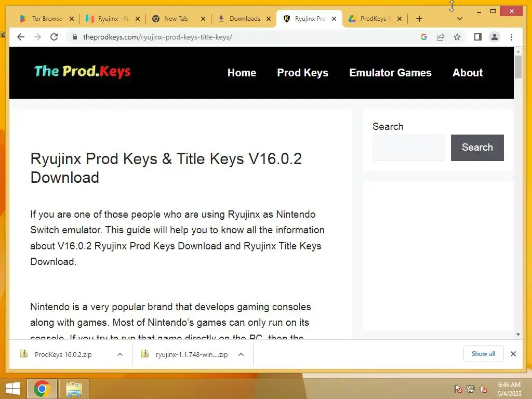532x399 pixels.
Task: Open the ProdKeys 16.0.2.zip download
Action: click(63, 354)
